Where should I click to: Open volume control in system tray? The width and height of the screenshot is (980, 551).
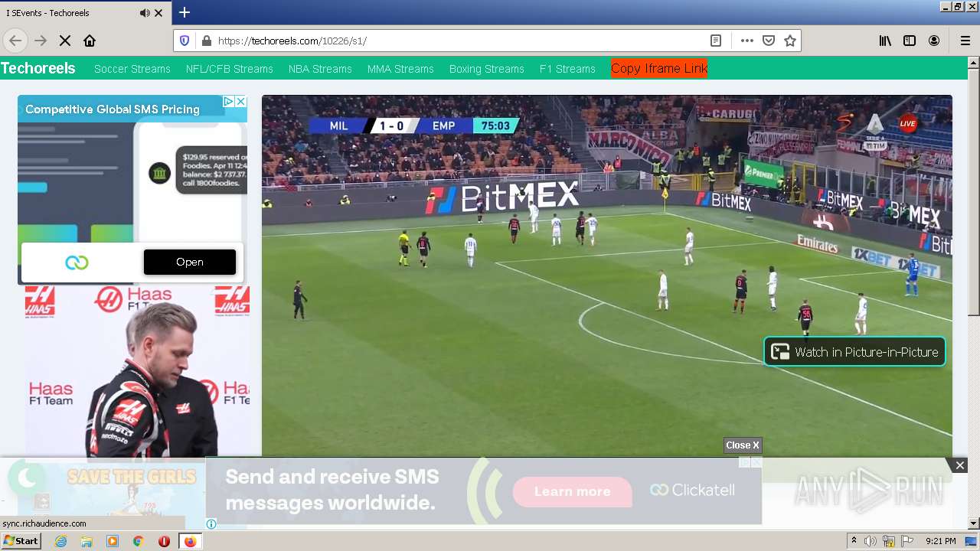(871, 541)
